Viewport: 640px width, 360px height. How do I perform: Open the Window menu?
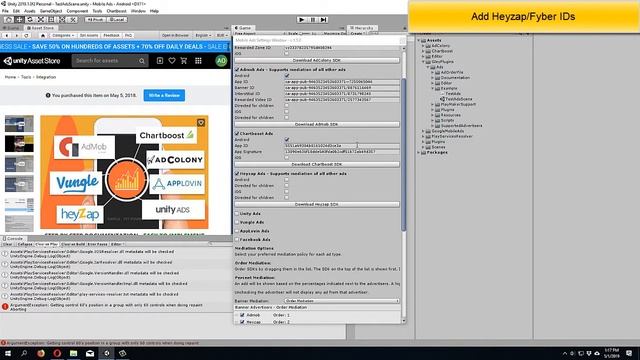(138, 11)
